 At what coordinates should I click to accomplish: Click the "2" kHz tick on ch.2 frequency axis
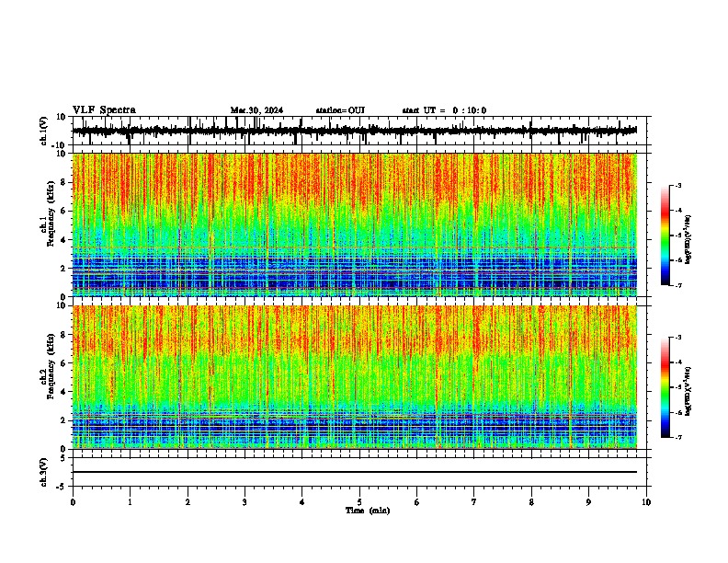[x=64, y=420]
